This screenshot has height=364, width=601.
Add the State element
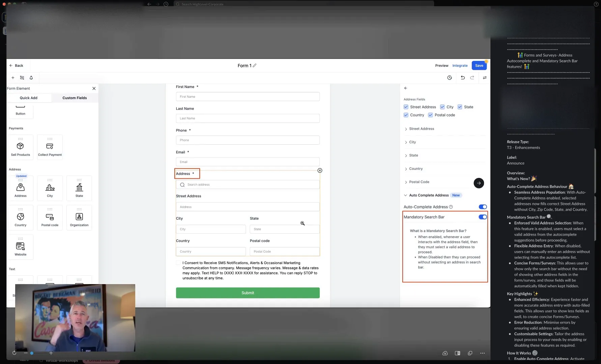pyautogui.click(x=79, y=188)
